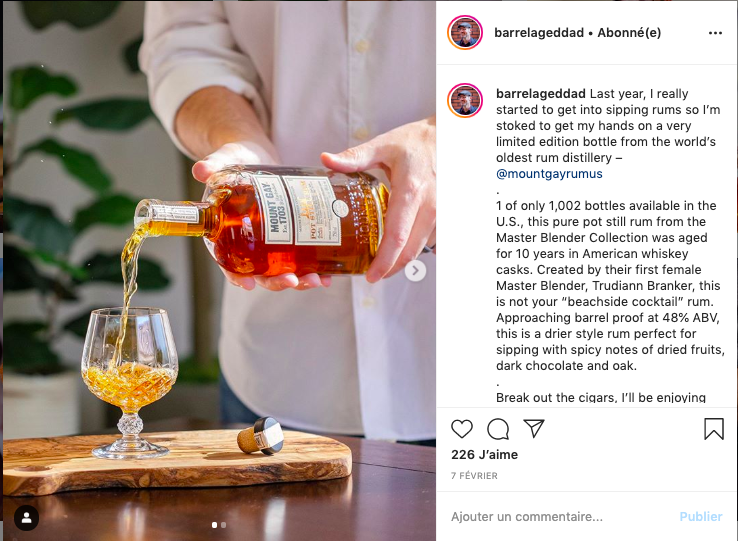
Task: Open barrelageddad username in the header
Action: point(539,32)
